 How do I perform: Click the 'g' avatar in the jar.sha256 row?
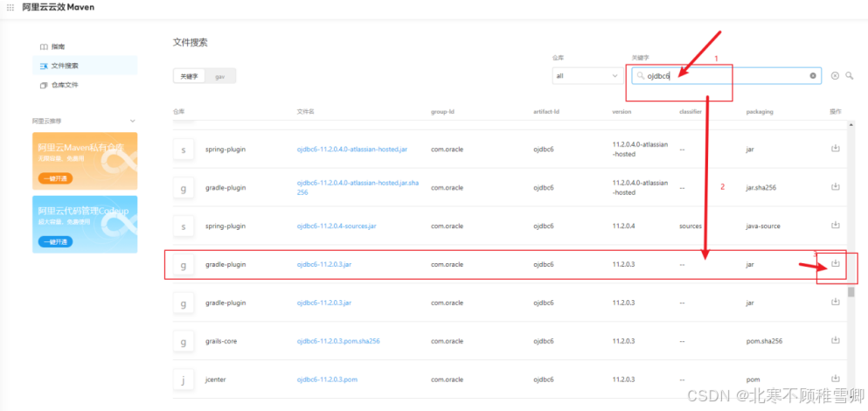click(184, 188)
